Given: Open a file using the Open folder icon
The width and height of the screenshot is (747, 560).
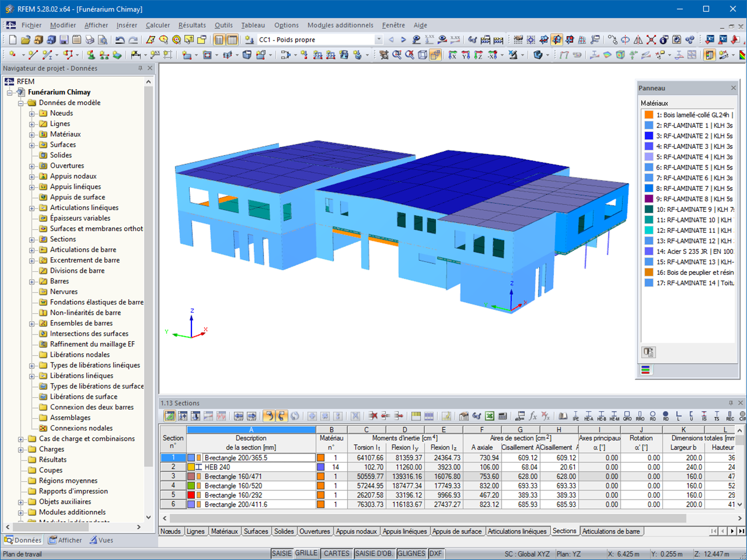Looking at the screenshot, I should (26, 39).
